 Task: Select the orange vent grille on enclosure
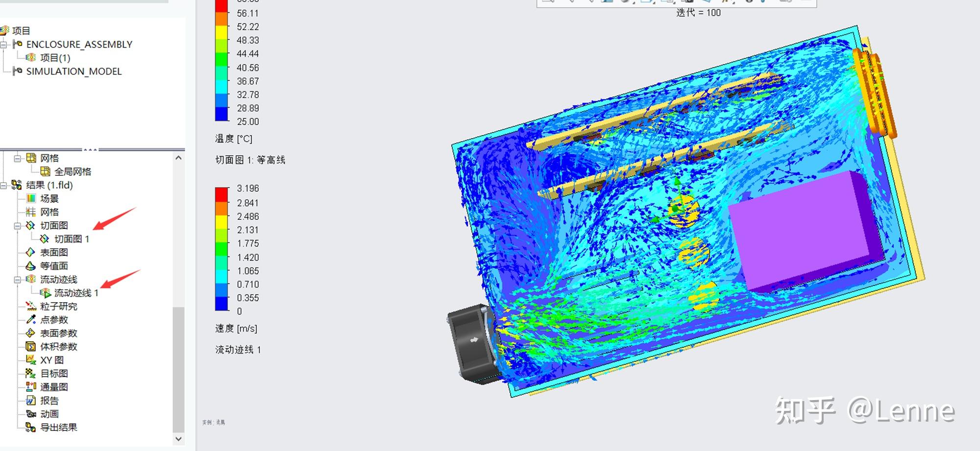[875, 93]
